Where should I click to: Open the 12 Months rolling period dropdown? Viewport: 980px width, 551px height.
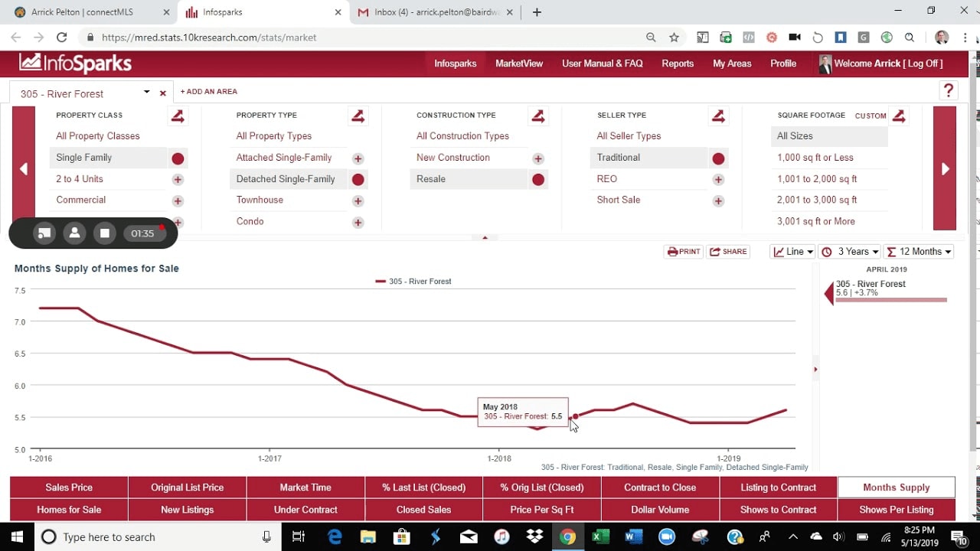919,251
